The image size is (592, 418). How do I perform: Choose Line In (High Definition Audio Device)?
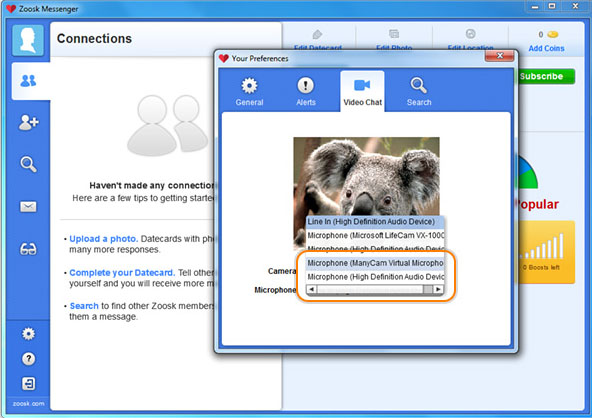(x=375, y=222)
